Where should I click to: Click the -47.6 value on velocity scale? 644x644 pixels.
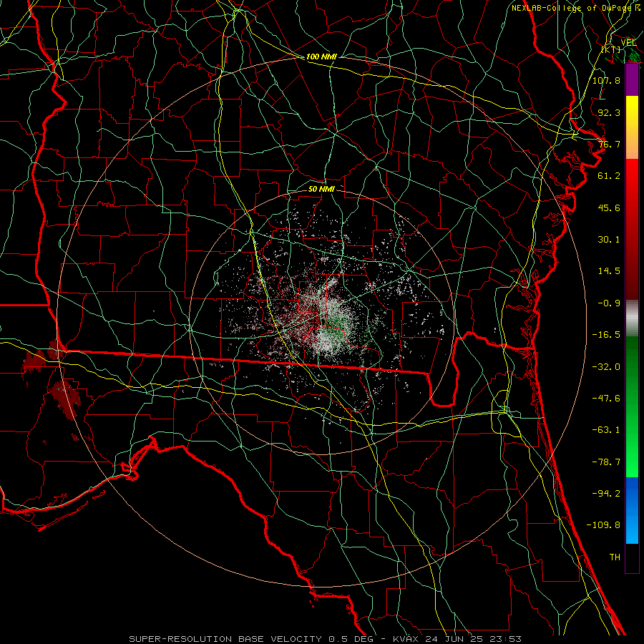[606, 399]
